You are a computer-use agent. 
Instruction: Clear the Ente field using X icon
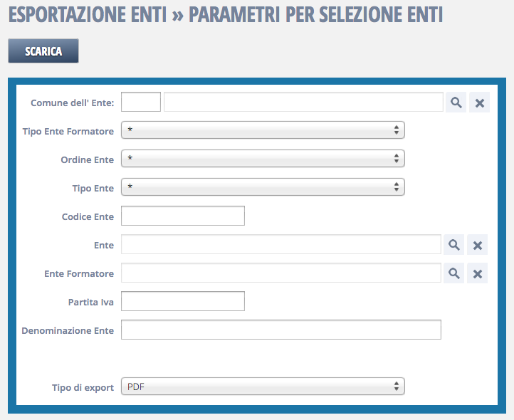pyautogui.click(x=478, y=245)
